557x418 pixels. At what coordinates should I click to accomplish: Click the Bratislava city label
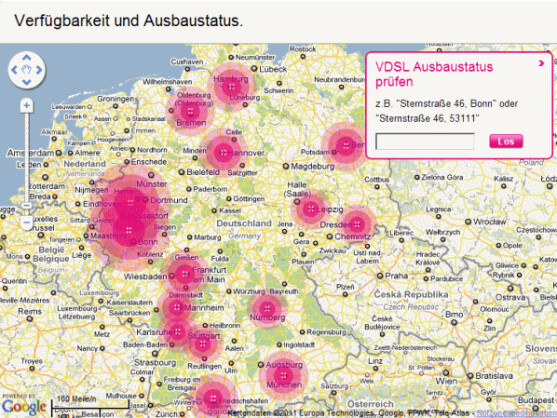tap(493, 376)
